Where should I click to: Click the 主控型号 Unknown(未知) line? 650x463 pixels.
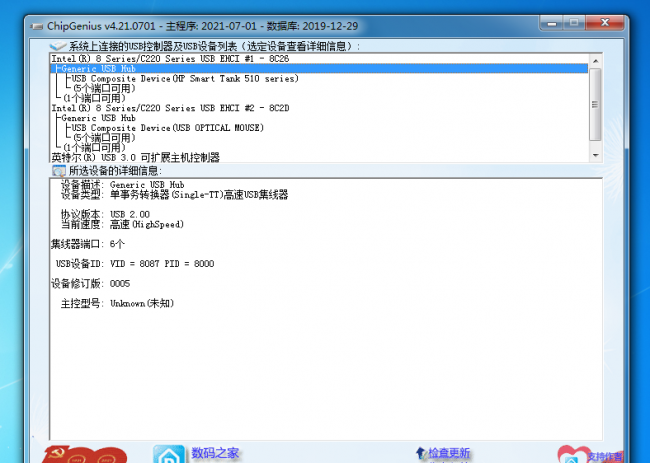tap(117, 303)
